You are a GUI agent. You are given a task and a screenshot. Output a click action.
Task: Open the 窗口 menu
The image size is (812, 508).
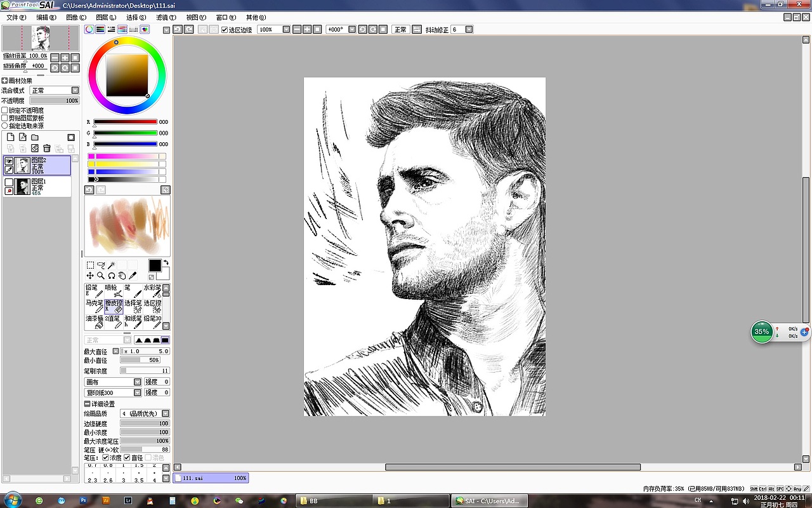point(226,17)
